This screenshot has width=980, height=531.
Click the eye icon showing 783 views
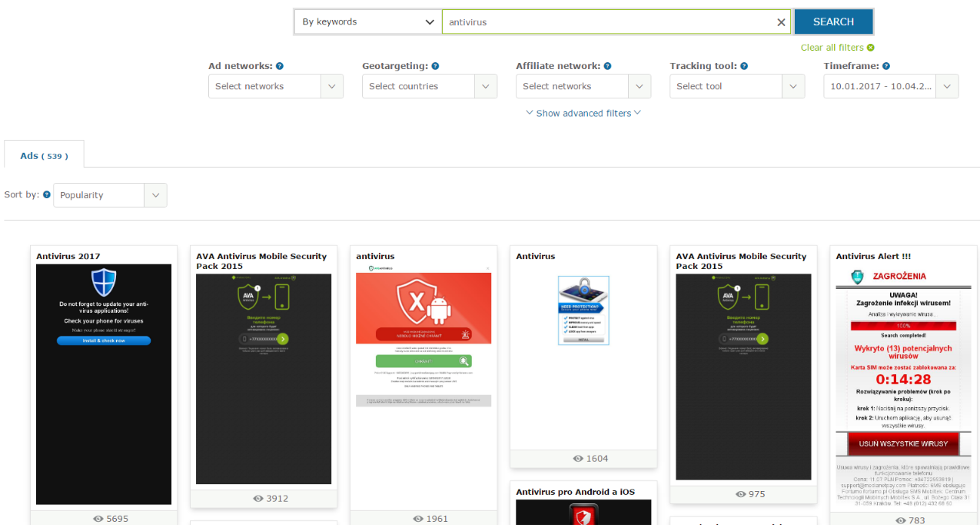pyautogui.click(x=901, y=520)
